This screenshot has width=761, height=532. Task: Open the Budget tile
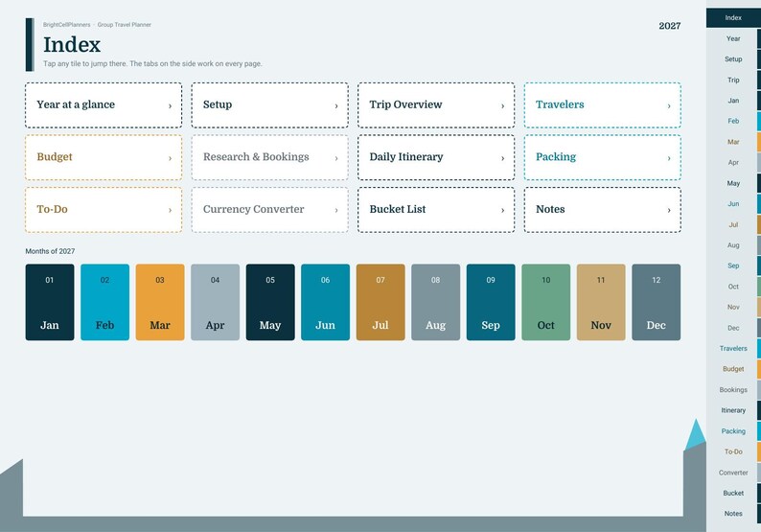click(104, 158)
